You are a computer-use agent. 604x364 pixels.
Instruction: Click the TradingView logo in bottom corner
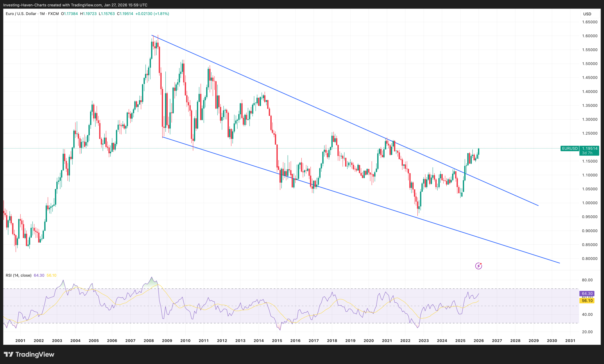click(x=29, y=354)
